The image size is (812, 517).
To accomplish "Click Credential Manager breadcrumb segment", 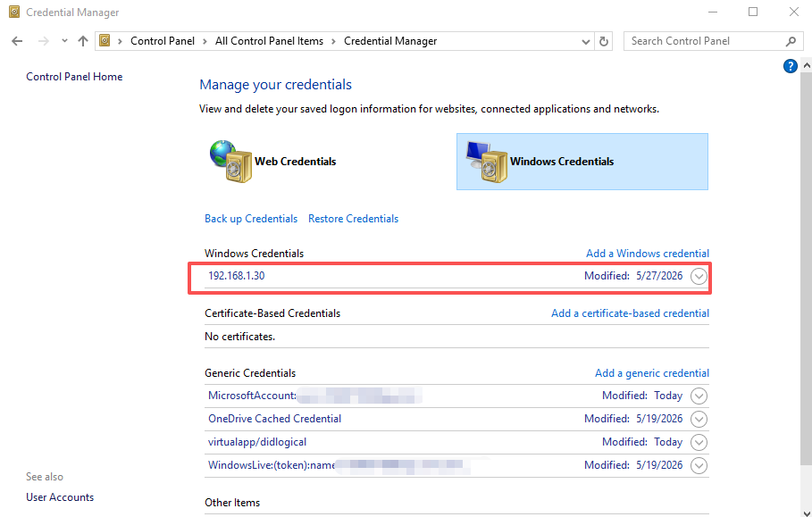I will tap(390, 41).
